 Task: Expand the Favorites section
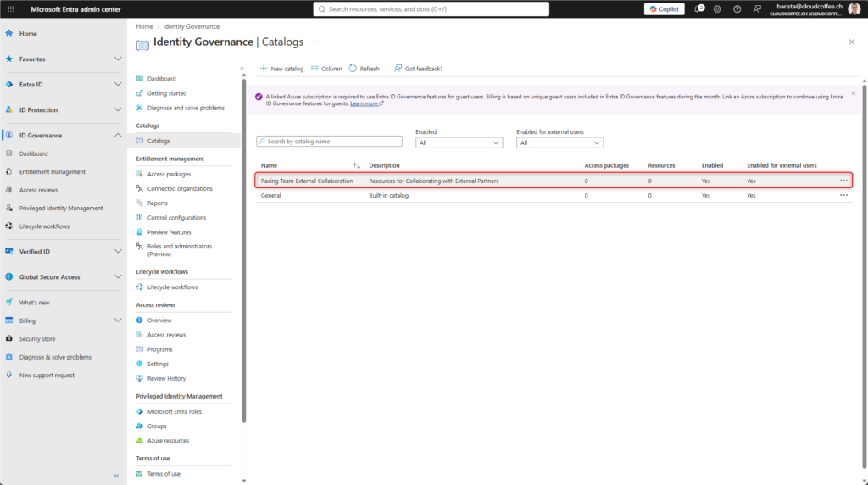click(x=118, y=59)
